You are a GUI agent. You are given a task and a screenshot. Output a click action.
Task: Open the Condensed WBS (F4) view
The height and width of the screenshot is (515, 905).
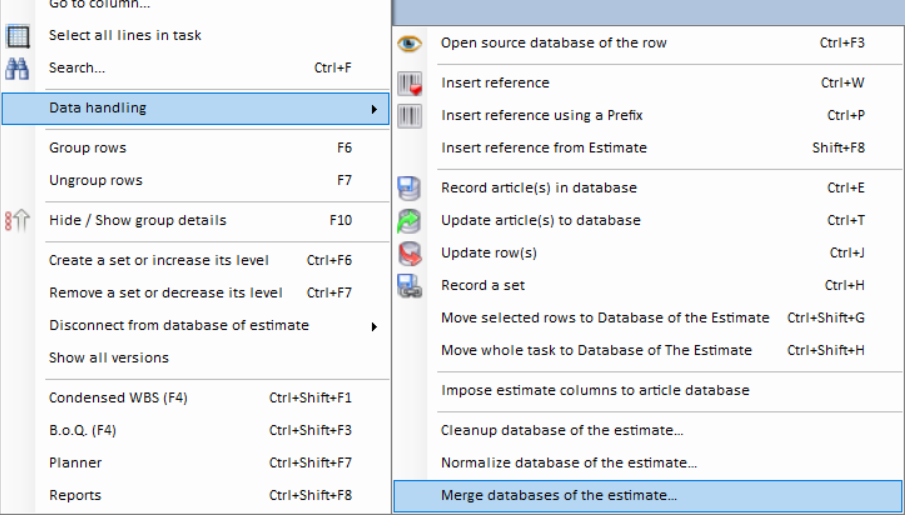[118, 398]
